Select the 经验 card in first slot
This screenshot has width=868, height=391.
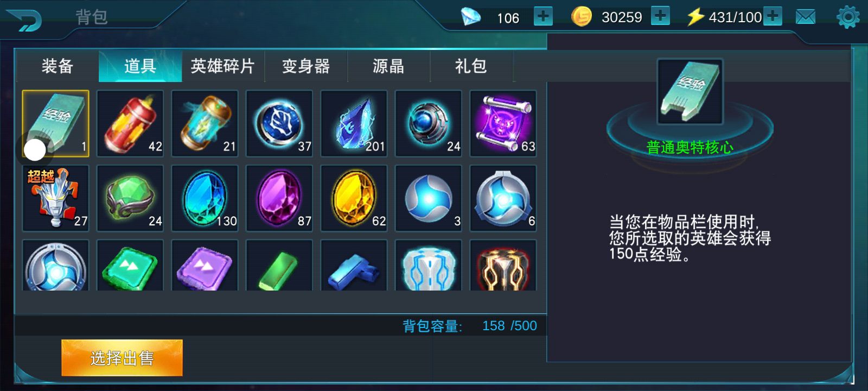[55, 124]
